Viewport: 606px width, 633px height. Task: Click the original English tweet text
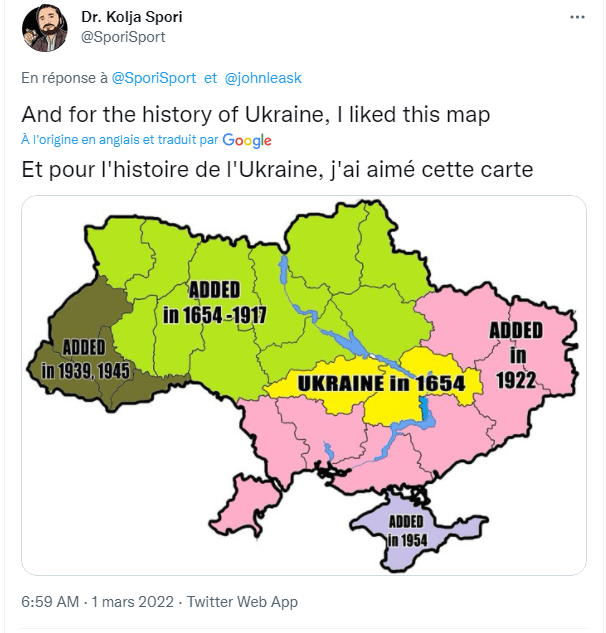[255, 114]
